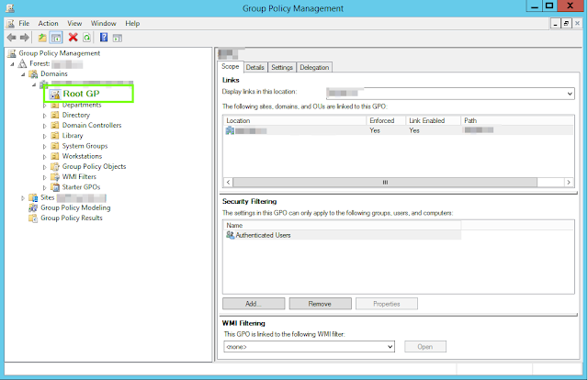Image resolution: width=588 pixels, height=380 pixels.
Task: Click the MDI child window minimize icon
Action: coord(555,24)
